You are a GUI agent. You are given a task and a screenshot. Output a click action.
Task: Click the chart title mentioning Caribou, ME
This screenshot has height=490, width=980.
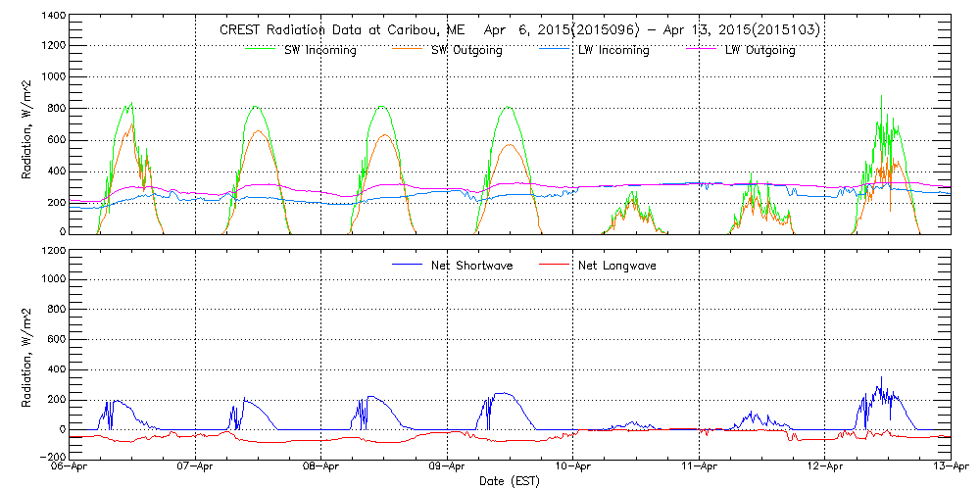pos(520,30)
